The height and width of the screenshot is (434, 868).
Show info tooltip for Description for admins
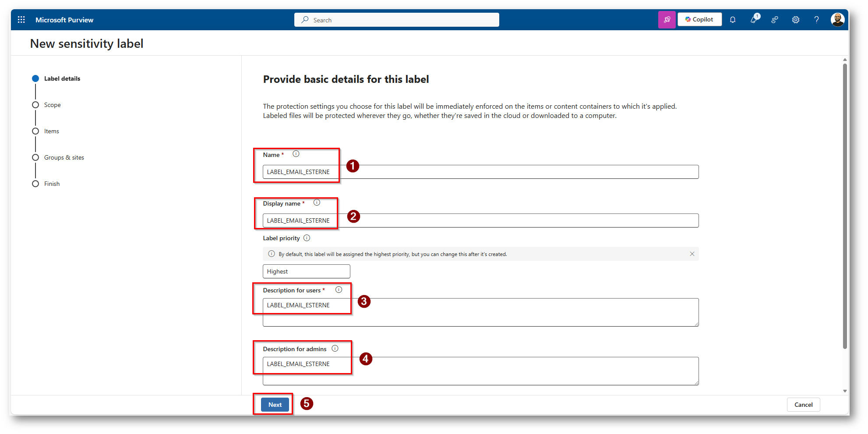pyautogui.click(x=335, y=349)
